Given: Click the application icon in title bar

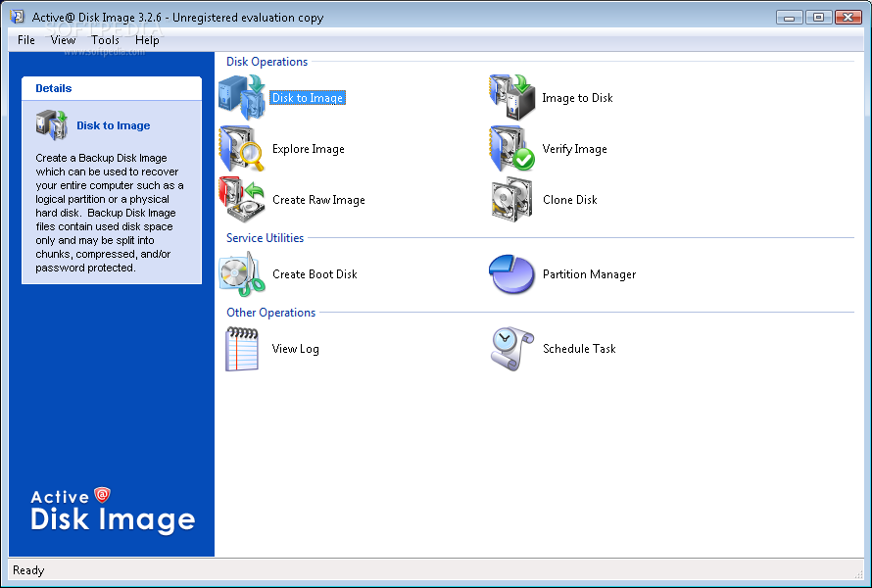Looking at the screenshot, I should pyautogui.click(x=18, y=17).
